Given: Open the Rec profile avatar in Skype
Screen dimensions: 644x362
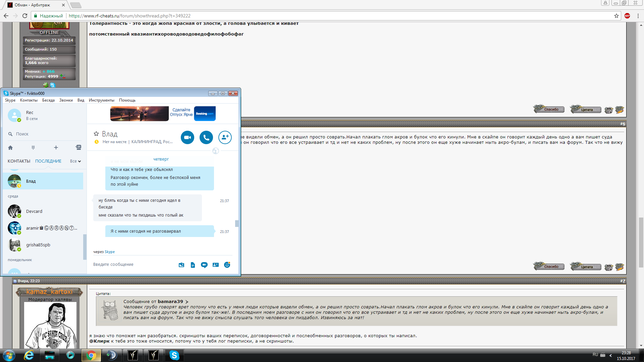Looking at the screenshot, I should click(x=14, y=115).
